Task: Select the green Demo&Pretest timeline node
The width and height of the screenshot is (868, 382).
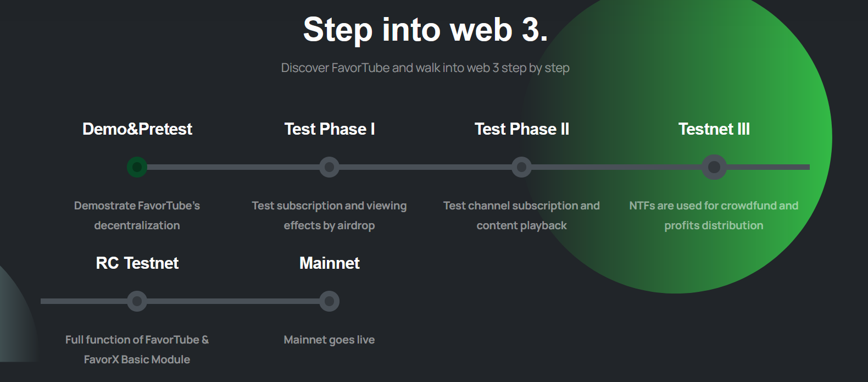Action: coord(137,167)
